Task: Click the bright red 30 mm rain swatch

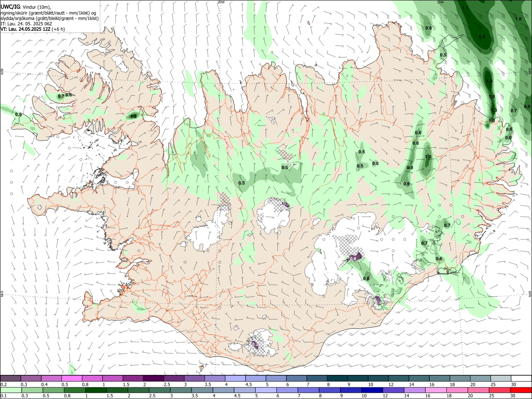Action: coord(520,390)
